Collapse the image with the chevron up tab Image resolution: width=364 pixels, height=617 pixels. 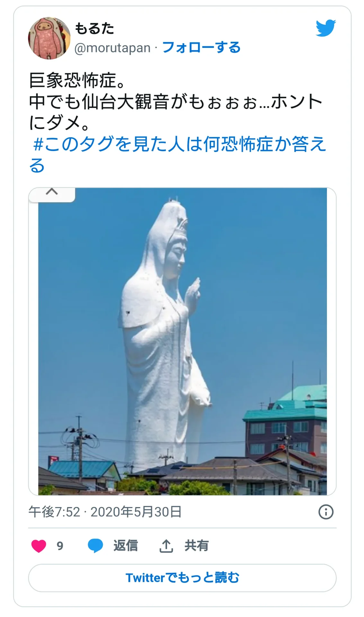tap(52, 194)
